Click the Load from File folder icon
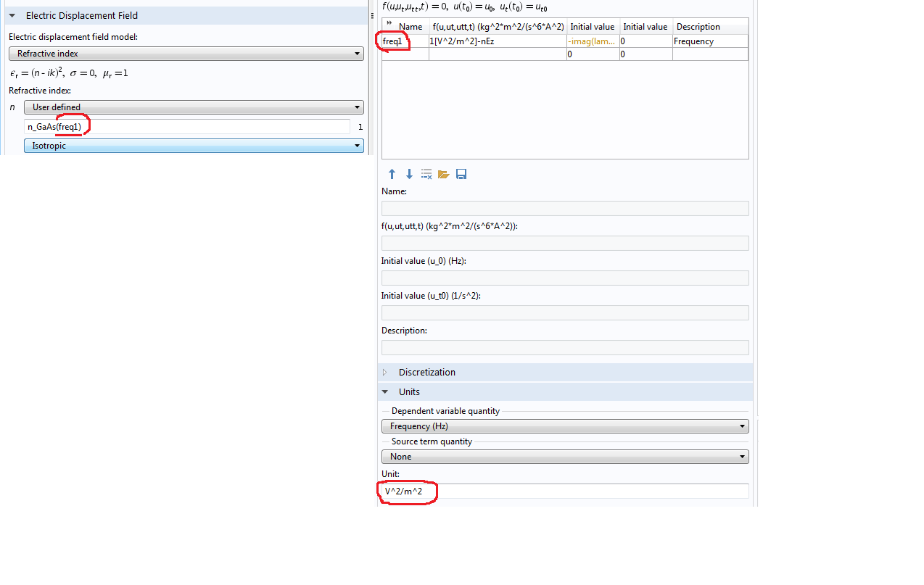This screenshot has width=924, height=585. (444, 174)
